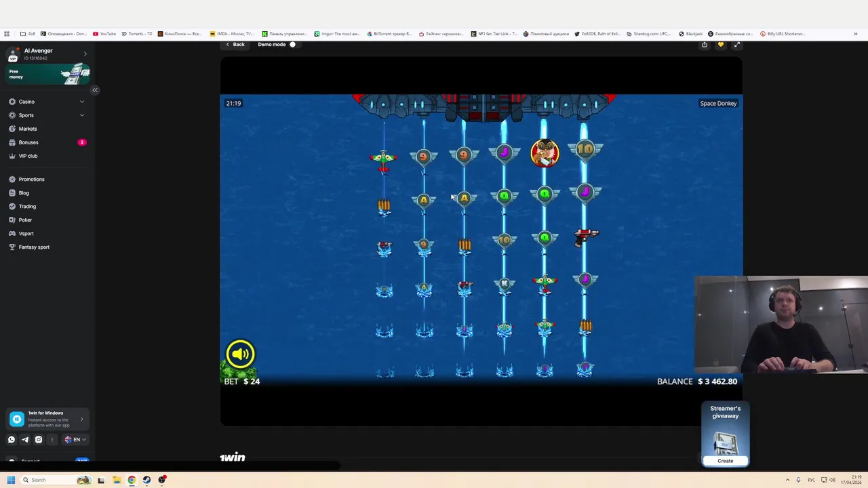Open the Vsport menu item

click(26, 233)
